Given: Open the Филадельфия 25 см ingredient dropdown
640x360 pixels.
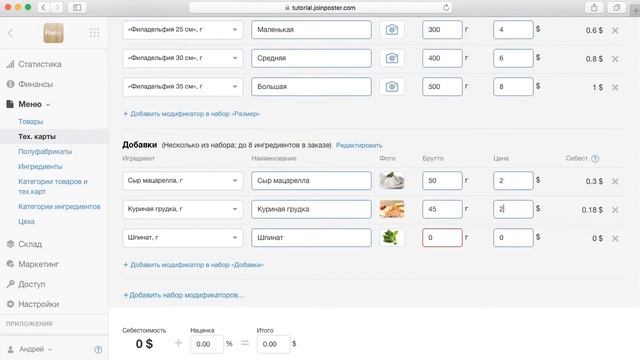Looking at the screenshot, I should coord(183,30).
